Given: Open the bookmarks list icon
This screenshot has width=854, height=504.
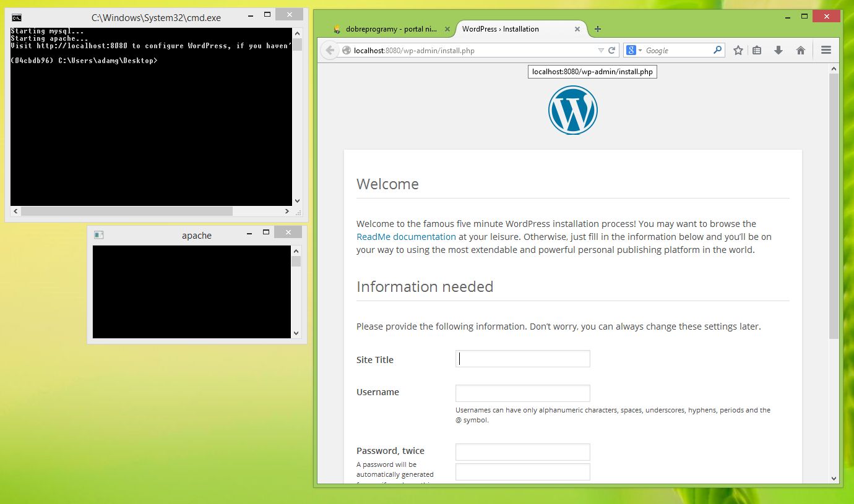Looking at the screenshot, I should (x=757, y=51).
